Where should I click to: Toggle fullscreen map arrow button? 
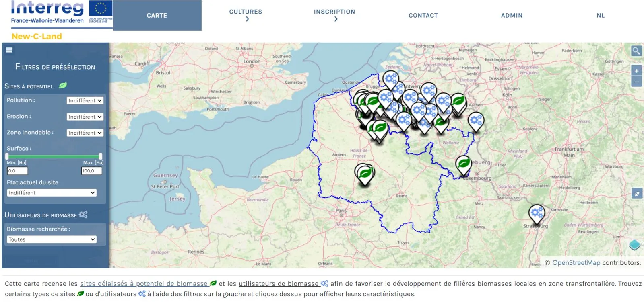(637, 194)
